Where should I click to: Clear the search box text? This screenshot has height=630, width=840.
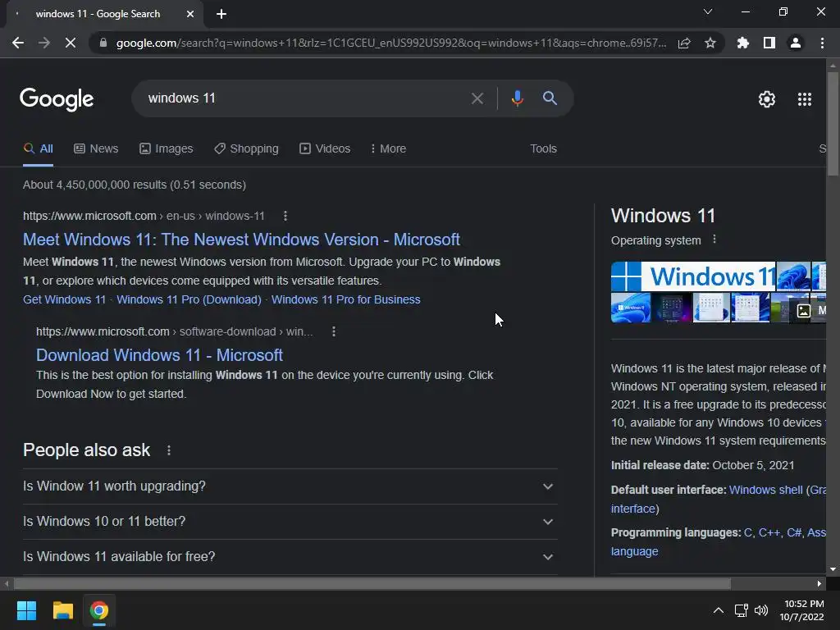pyautogui.click(x=477, y=98)
